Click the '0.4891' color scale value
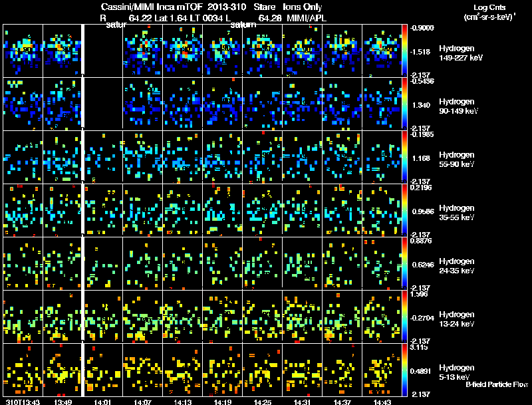Screen dimensions: 532x405 coord(422,371)
